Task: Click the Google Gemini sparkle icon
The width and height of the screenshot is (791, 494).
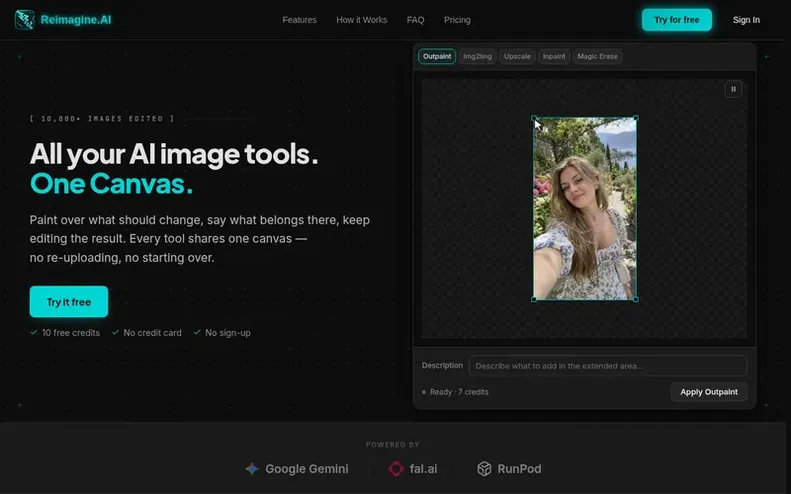Action: (252, 469)
